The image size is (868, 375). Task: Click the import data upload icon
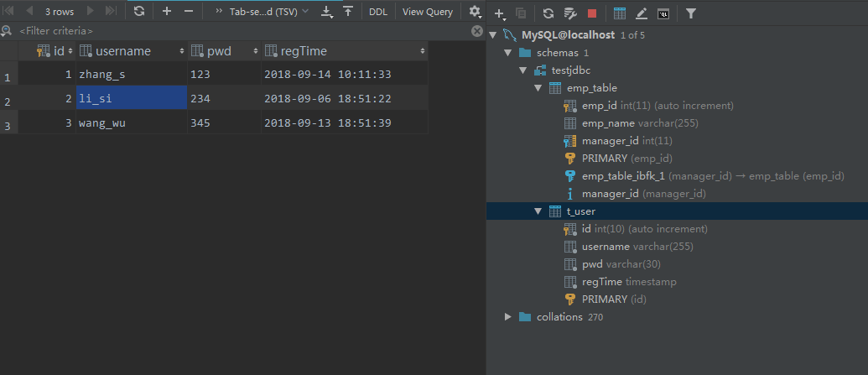coord(348,11)
